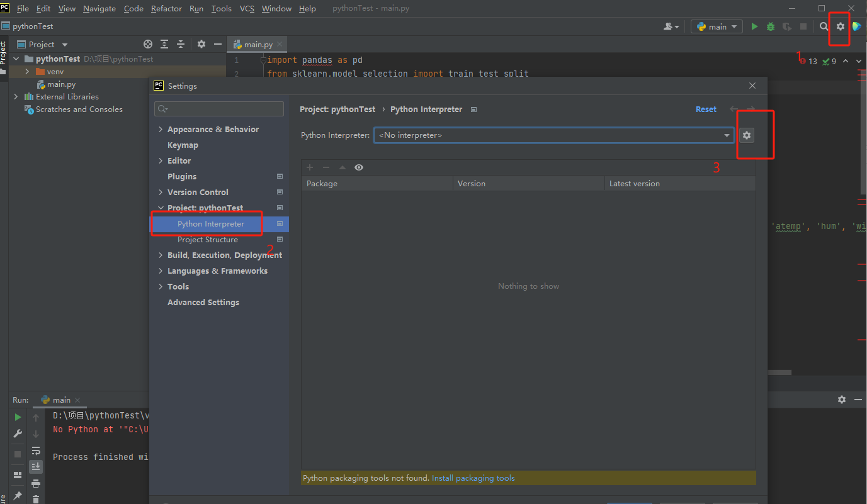Open Advanced Settings page

tap(203, 302)
